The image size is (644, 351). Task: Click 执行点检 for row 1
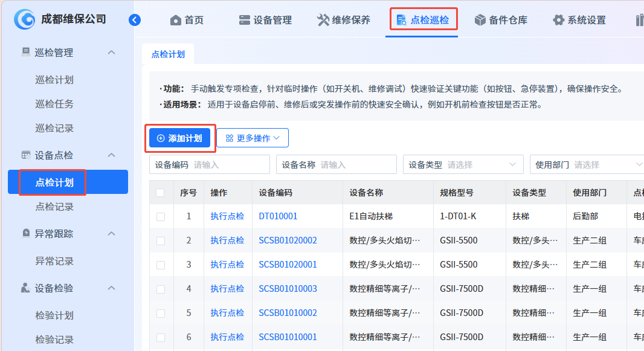pos(227,216)
